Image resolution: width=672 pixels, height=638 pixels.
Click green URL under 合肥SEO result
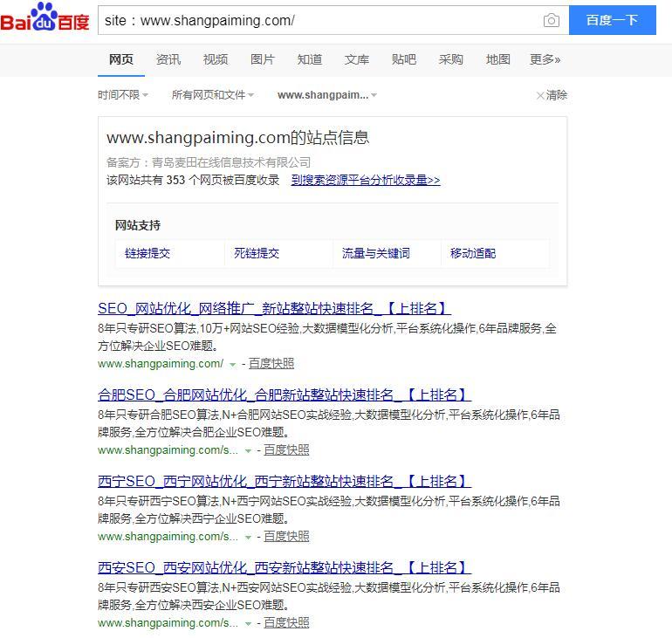pos(168,450)
